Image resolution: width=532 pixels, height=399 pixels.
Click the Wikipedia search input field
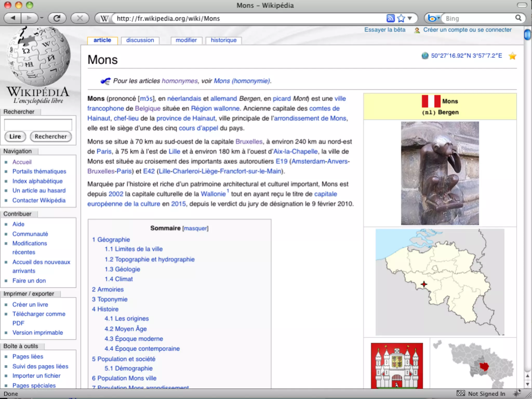38,125
